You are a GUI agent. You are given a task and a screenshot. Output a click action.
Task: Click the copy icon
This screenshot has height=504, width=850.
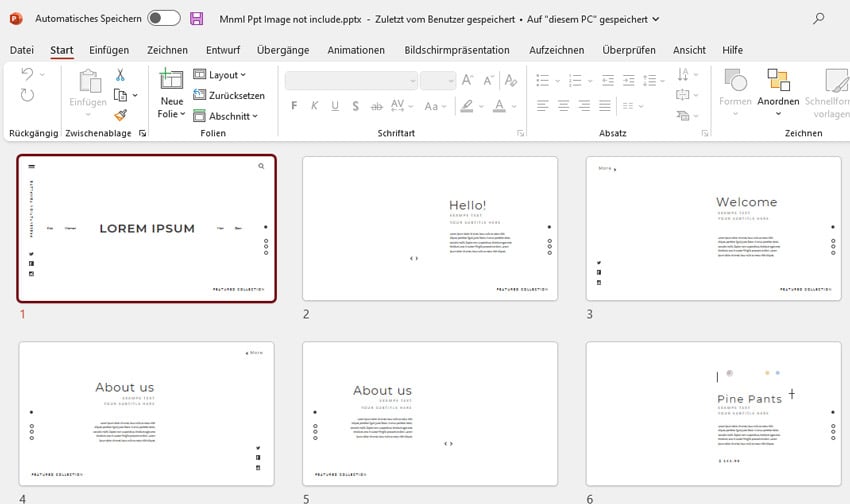pyautogui.click(x=120, y=95)
